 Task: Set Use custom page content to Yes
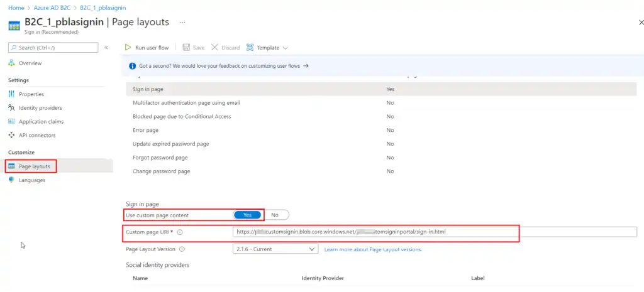pos(248,215)
